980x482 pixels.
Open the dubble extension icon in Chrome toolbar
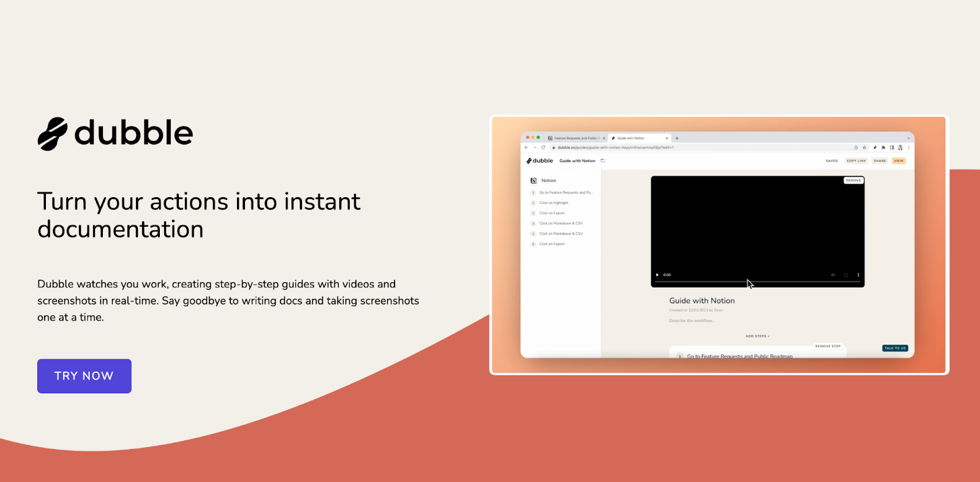click(875, 148)
